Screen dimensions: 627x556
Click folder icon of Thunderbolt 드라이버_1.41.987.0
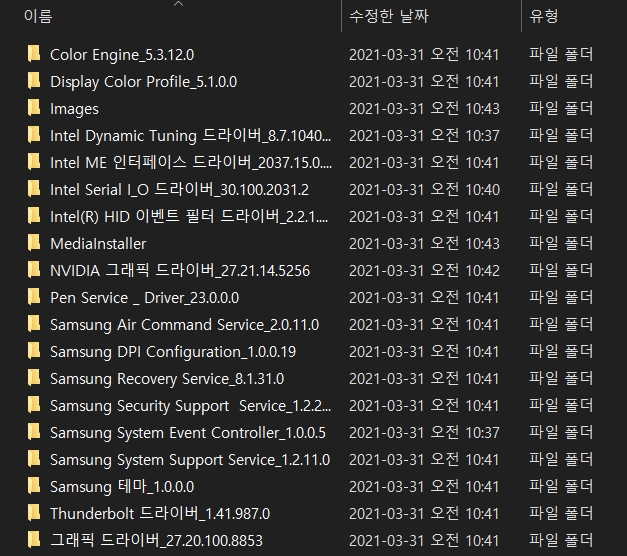[x=34, y=513]
